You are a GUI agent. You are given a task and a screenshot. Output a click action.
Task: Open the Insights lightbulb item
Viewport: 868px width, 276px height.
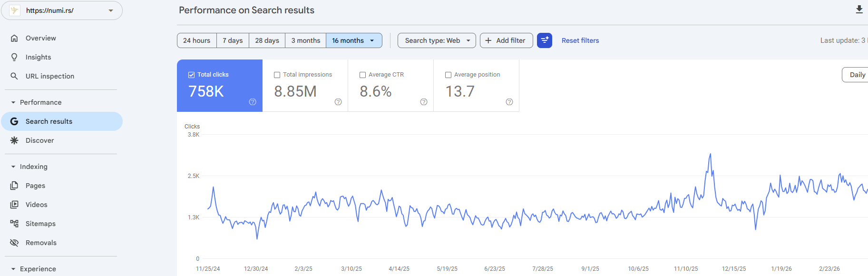(38, 57)
